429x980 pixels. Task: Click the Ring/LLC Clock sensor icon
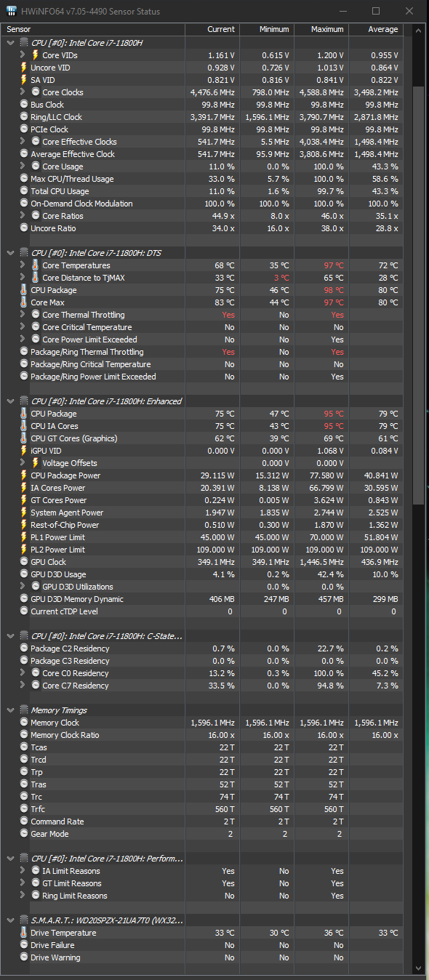(24, 117)
